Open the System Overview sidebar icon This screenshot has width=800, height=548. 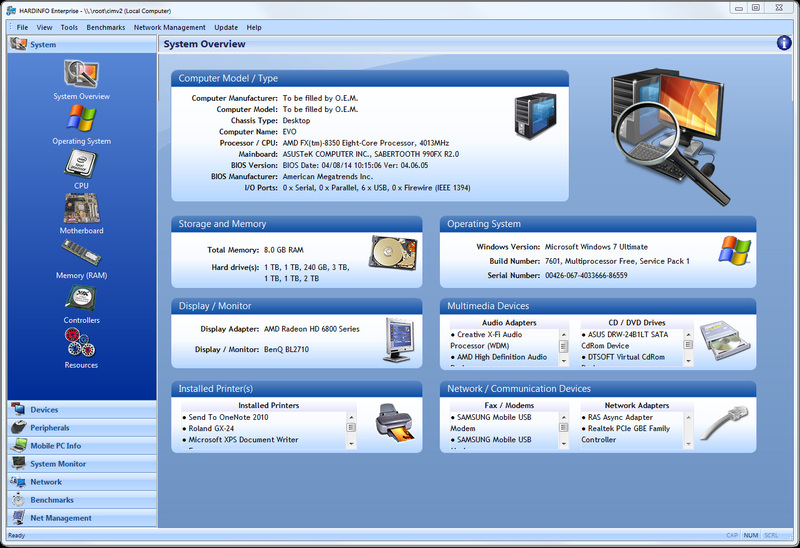point(81,73)
